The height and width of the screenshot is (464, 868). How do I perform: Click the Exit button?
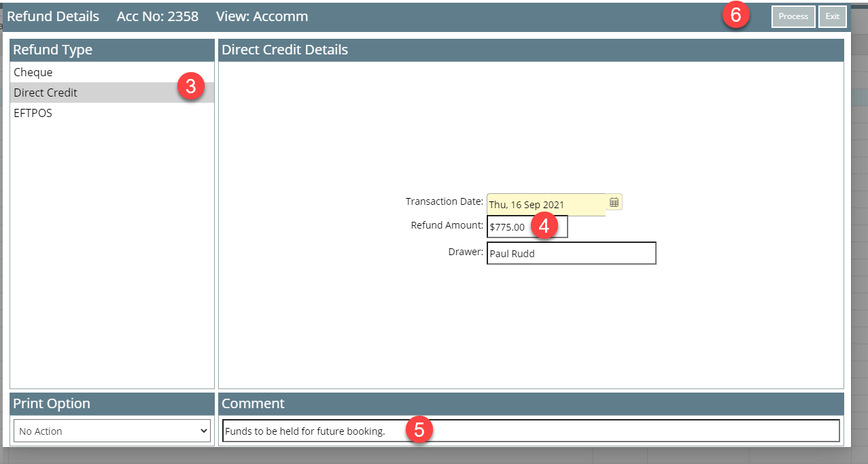point(832,16)
